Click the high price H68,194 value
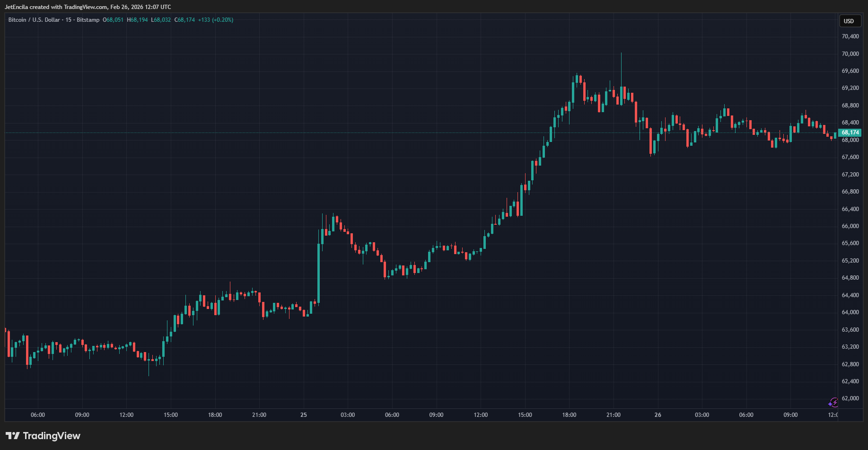Viewport: 868px width, 450px height. point(137,20)
